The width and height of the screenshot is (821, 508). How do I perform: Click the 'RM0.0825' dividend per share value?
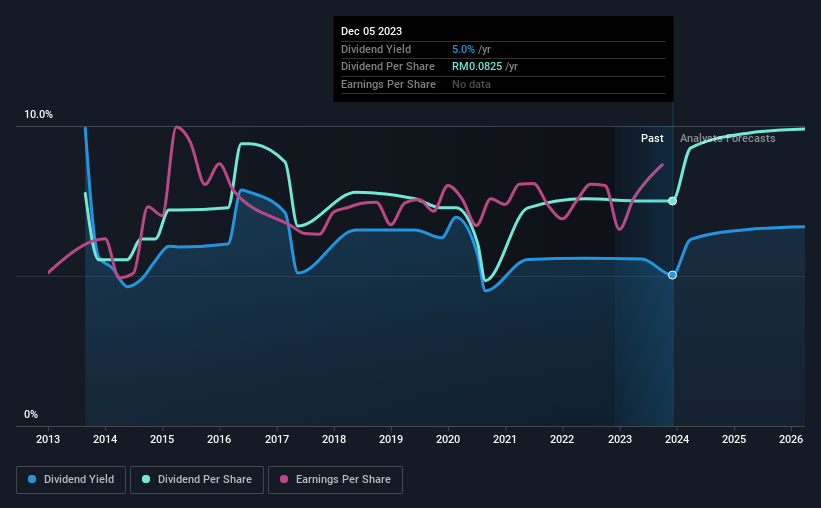477,67
